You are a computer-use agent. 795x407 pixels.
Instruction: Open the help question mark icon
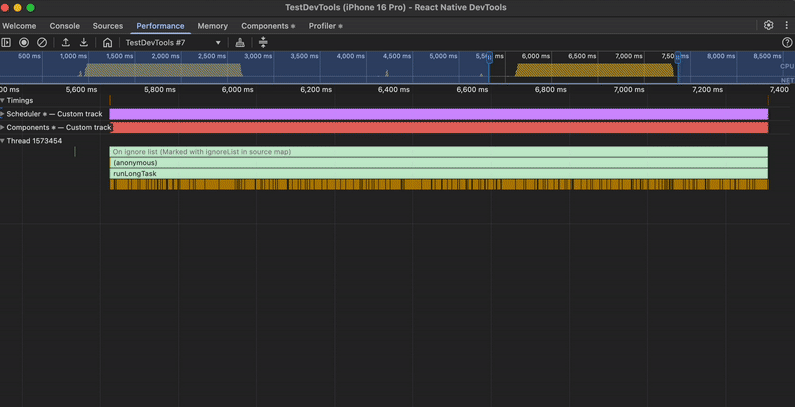[787, 43]
